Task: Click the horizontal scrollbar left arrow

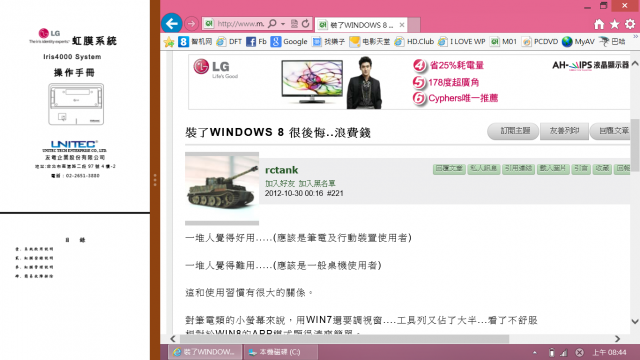Action: point(173,339)
